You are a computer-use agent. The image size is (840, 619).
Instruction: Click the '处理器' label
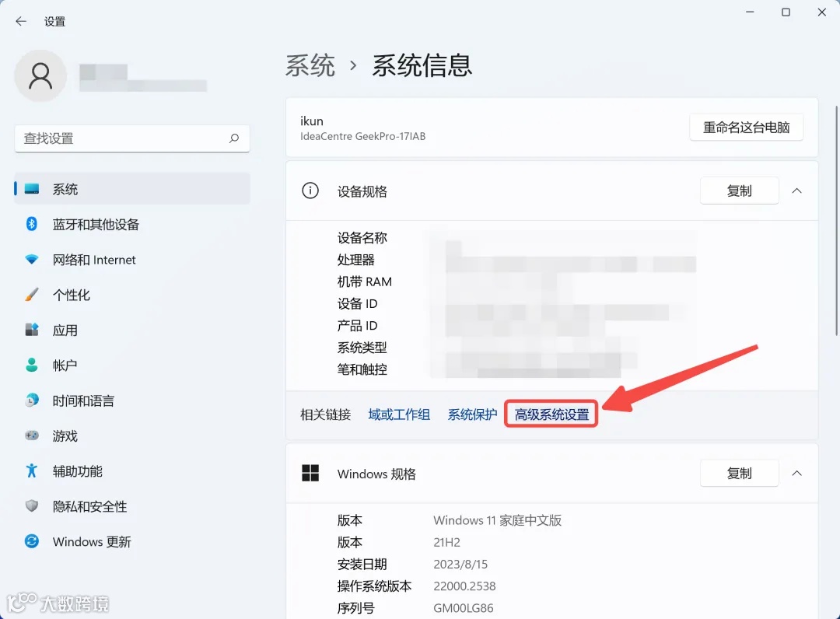355,260
